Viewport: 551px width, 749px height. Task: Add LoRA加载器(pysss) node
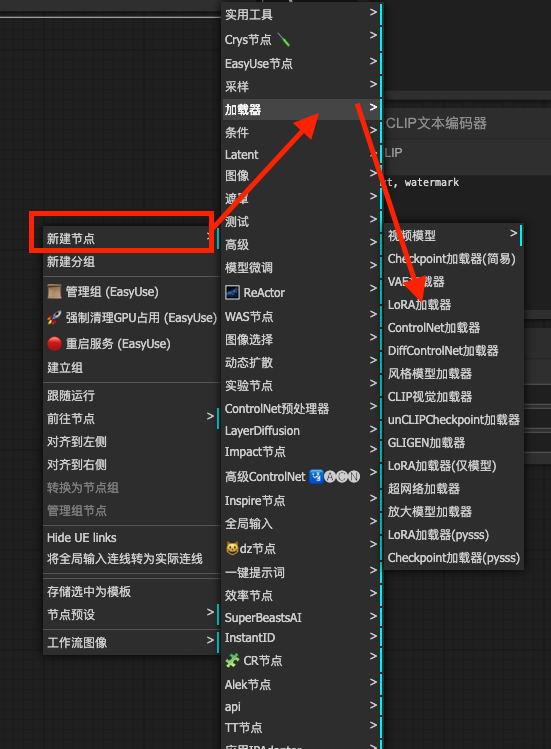click(x=454, y=534)
